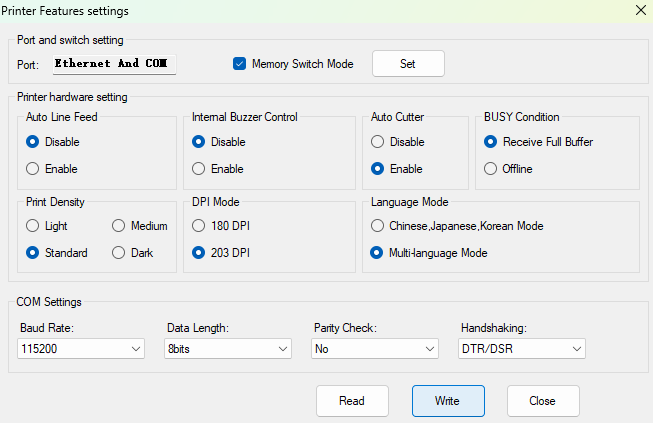Viewport: 653px width, 423px height.
Task: Set print density to Medium
Action: pyautogui.click(x=119, y=226)
